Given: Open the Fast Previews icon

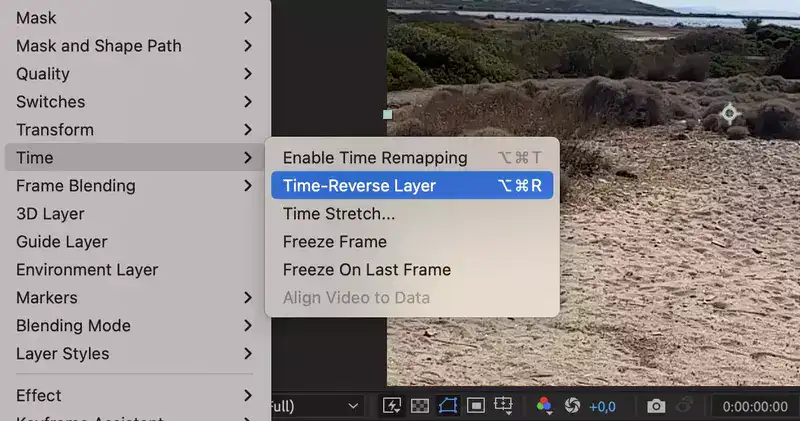Looking at the screenshot, I should tap(391, 406).
